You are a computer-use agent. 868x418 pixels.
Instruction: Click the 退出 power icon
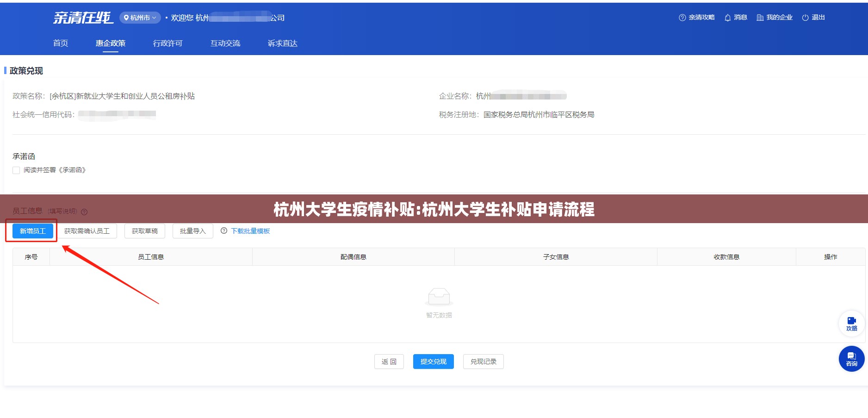pyautogui.click(x=805, y=18)
